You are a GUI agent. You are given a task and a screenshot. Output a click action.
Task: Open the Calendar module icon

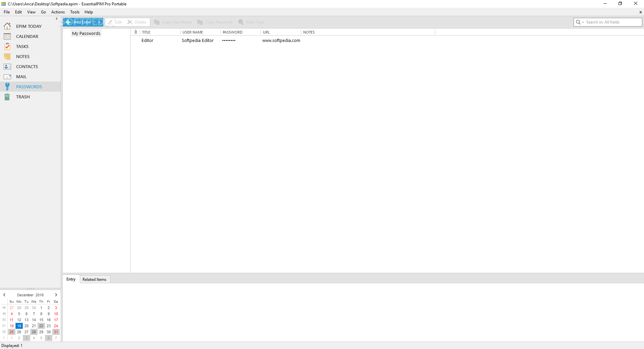(7, 36)
